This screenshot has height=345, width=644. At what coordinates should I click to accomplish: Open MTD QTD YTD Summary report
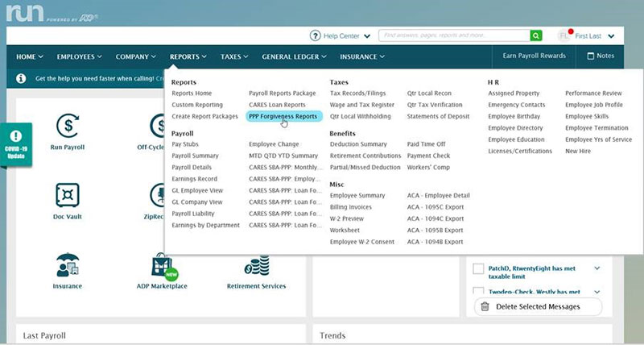click(283, 156)
